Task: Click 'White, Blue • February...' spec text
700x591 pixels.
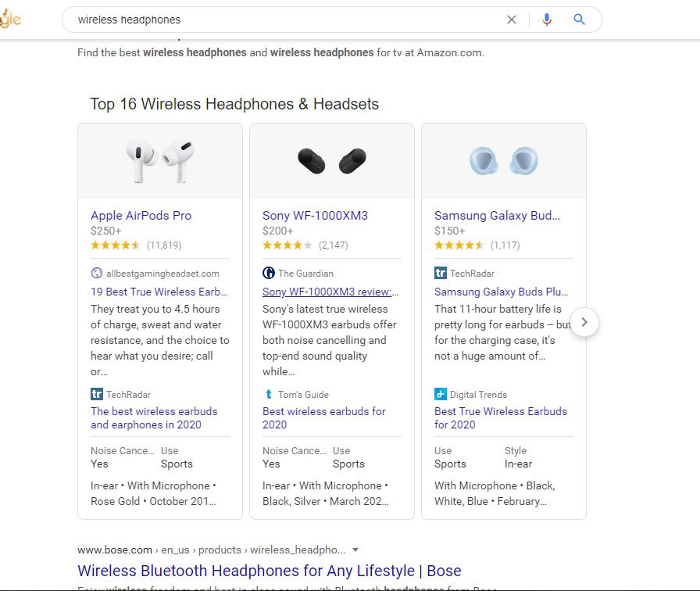Action: [490, 501]
